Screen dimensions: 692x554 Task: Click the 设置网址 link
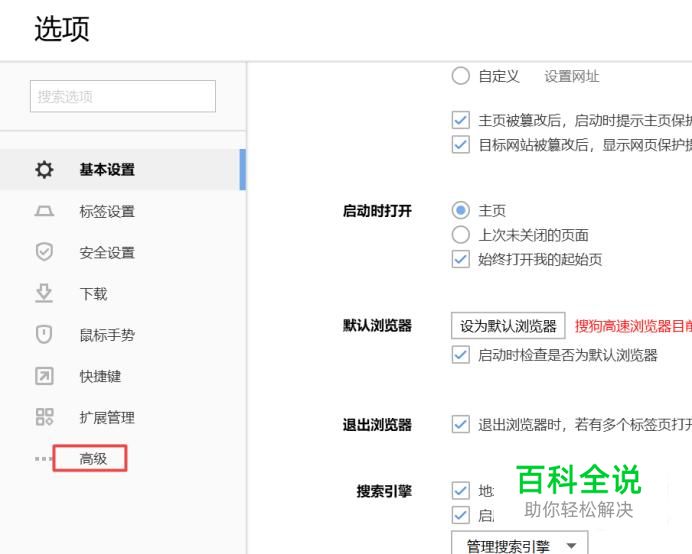coord(572,76)
